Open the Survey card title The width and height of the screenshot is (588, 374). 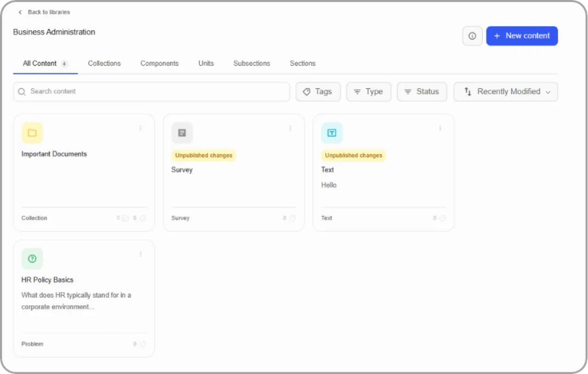coord(182,170)
